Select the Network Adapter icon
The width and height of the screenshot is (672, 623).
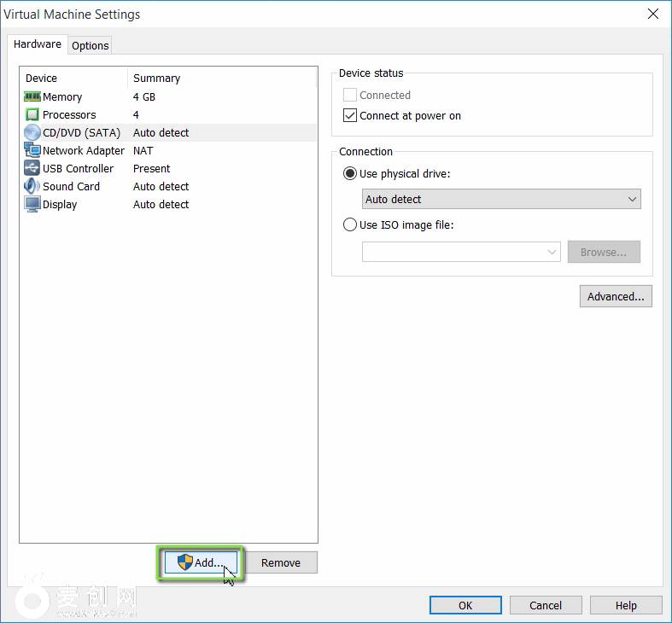point(32,151)
